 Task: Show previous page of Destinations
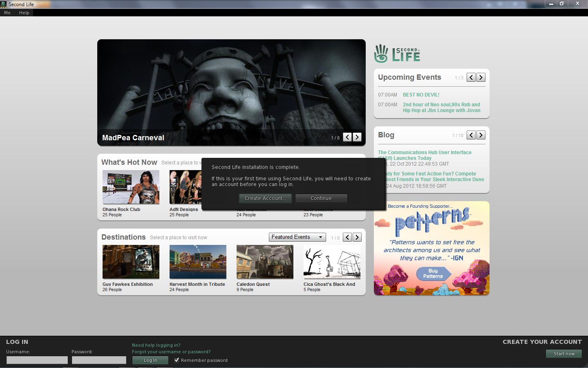point(347,237)
